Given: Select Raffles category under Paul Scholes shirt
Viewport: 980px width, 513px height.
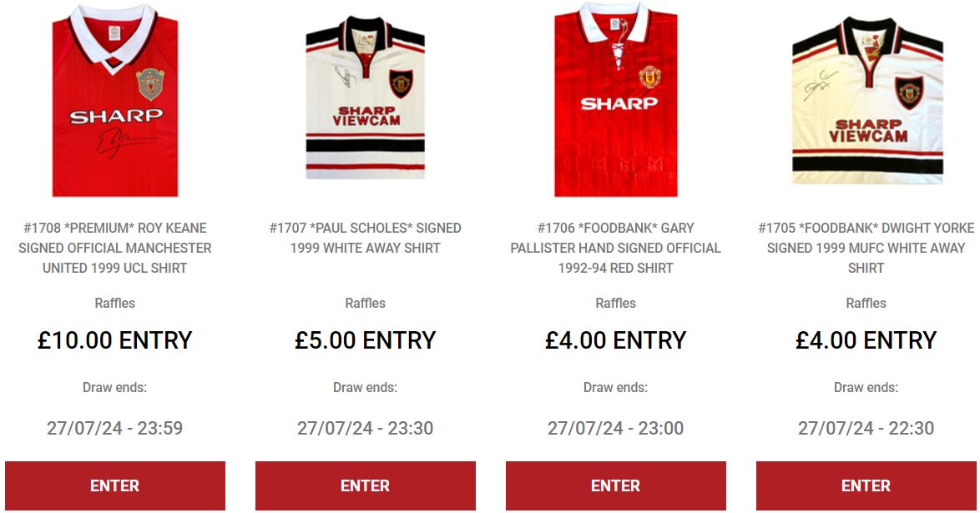Looking at the screenshot, I should tap(366, 303).
